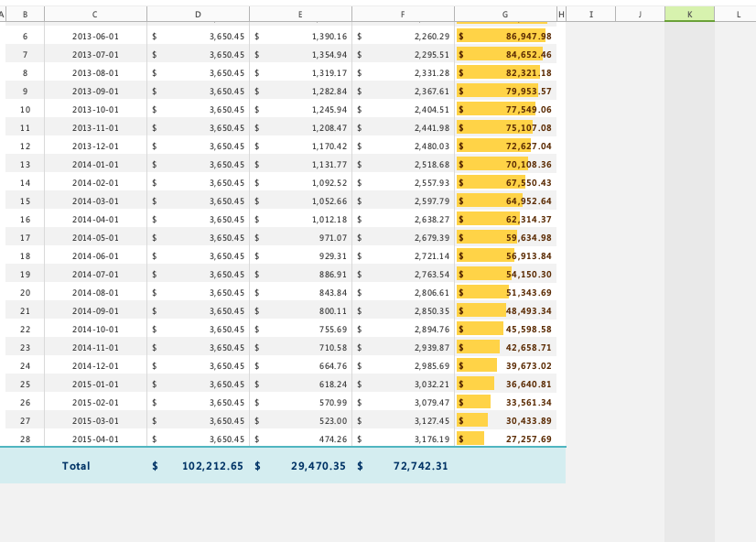Select principal cell 2,331.28
This screenshot has height=542, width=756.
coord(403,73)
